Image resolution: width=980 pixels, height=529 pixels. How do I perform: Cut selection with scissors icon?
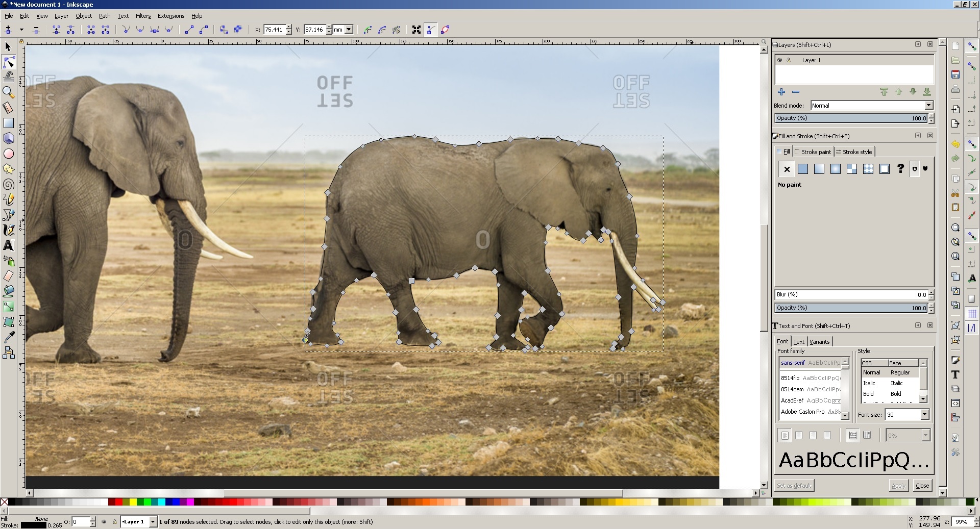tap(955, 193)
